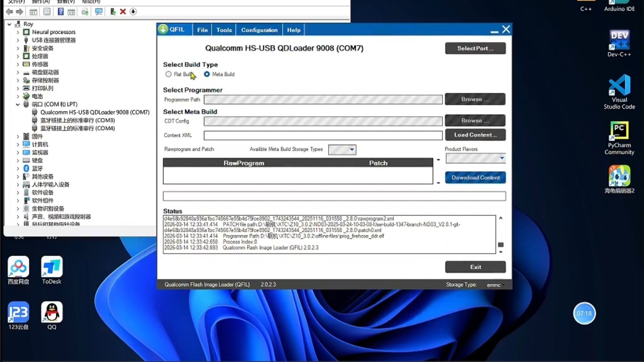Click the circled down-arrow disable device icon
Screen dimensions: 644x362
133,12
